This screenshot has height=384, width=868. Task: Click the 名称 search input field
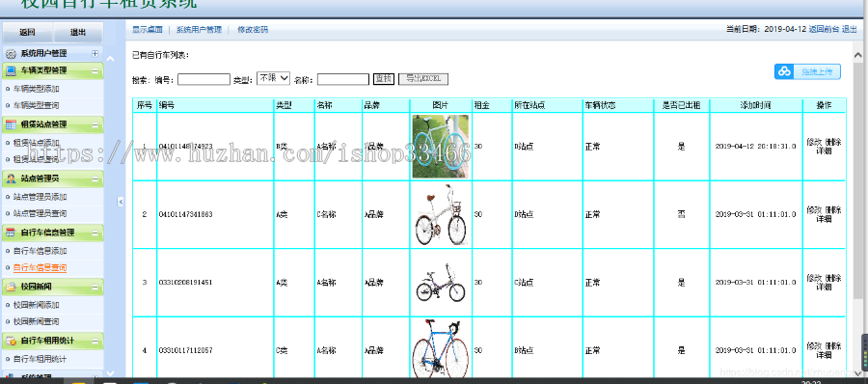coord(343,79)
